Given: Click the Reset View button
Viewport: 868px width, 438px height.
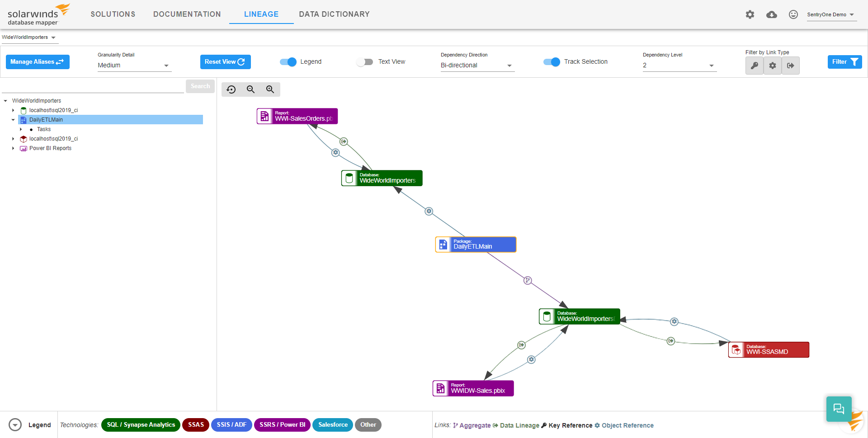Looking at the screenshot, I should [225, 62].
